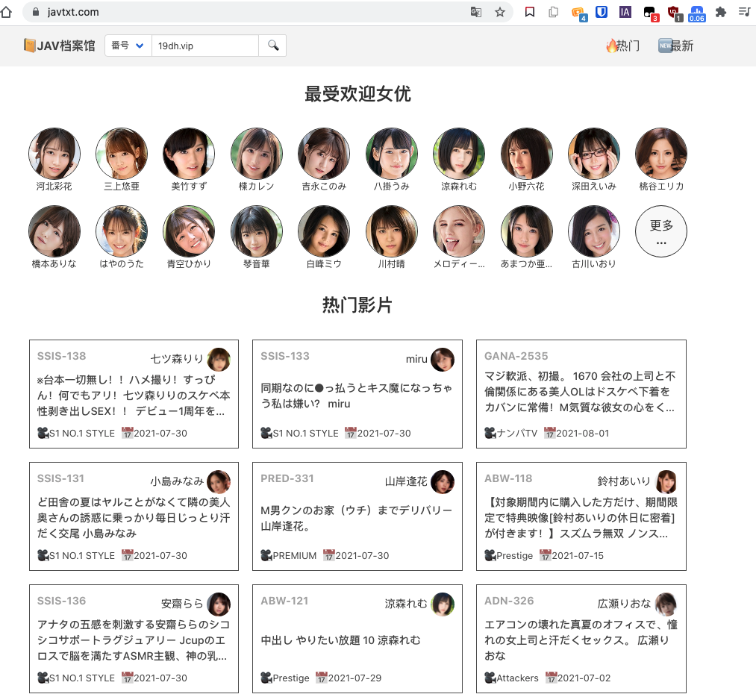Open the SSIS-138 code link

(x=62, y=356)
